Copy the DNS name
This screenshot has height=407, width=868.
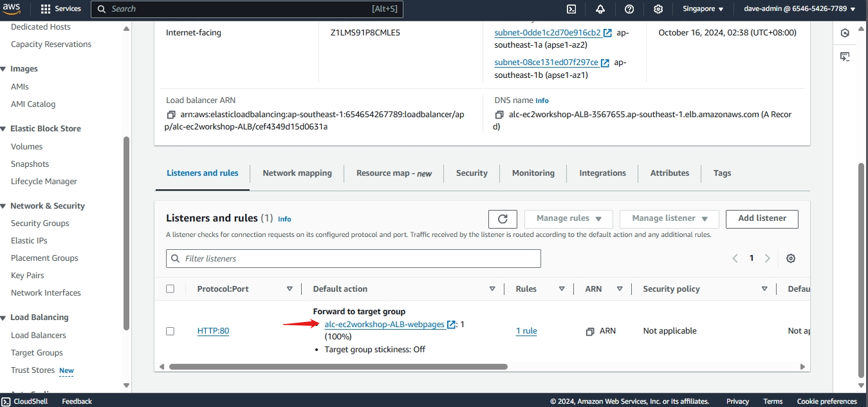pos(499,115)
